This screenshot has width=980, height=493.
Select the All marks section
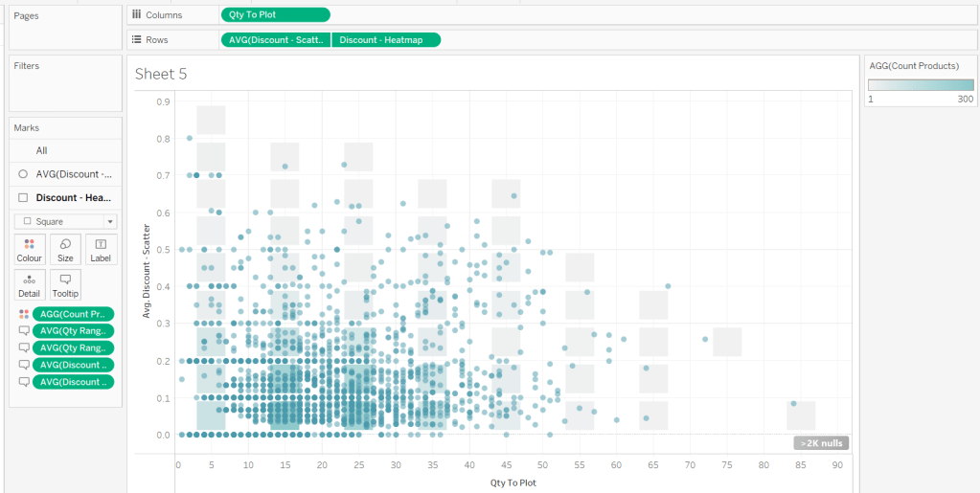42,150
